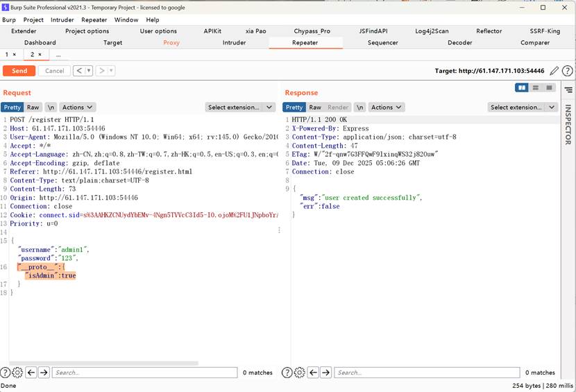Switch to top-bottom layout view
The width and height of the screenshot is (576, 392).
pyautogui.click(x=536, y=87)
